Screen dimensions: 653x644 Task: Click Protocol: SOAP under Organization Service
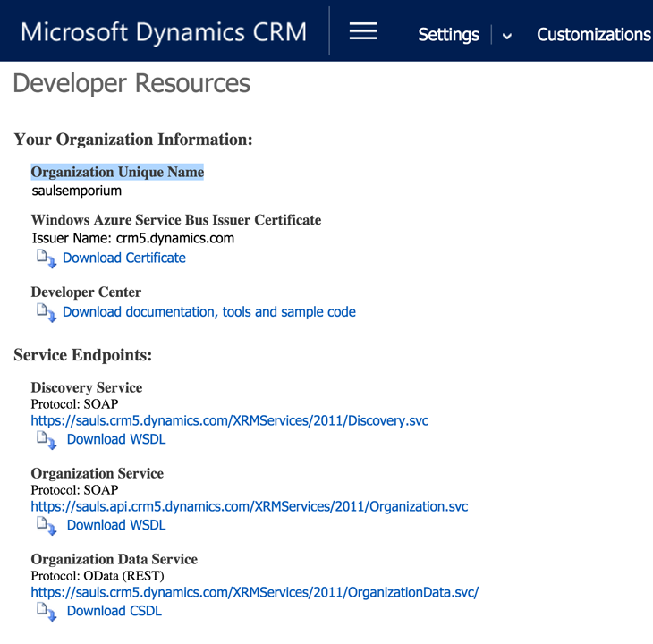point(74,490)
